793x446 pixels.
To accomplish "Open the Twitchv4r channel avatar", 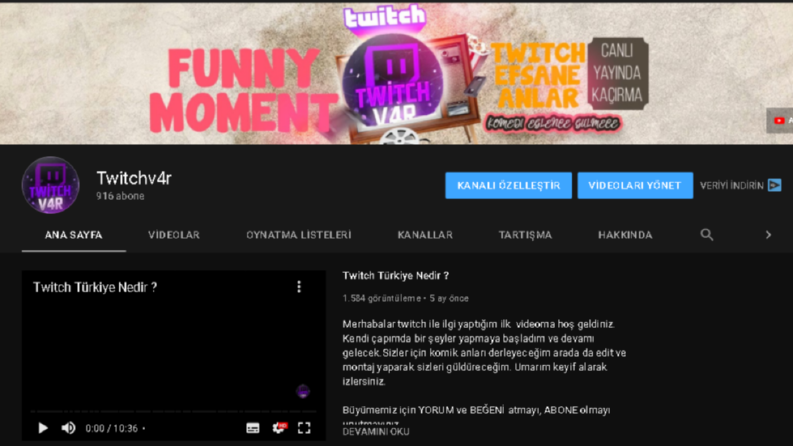I will 51,185.
